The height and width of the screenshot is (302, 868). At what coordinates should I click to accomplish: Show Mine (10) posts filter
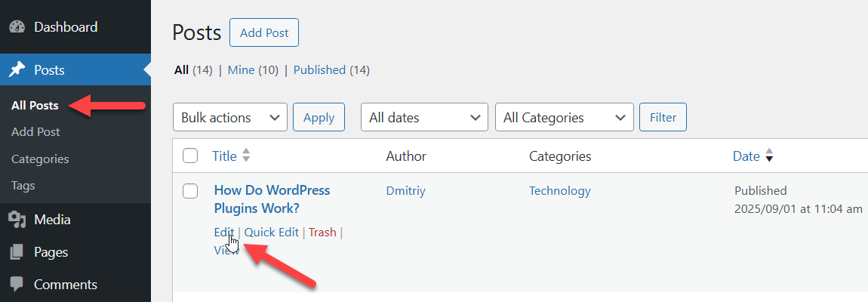click(x=253, y=69)
